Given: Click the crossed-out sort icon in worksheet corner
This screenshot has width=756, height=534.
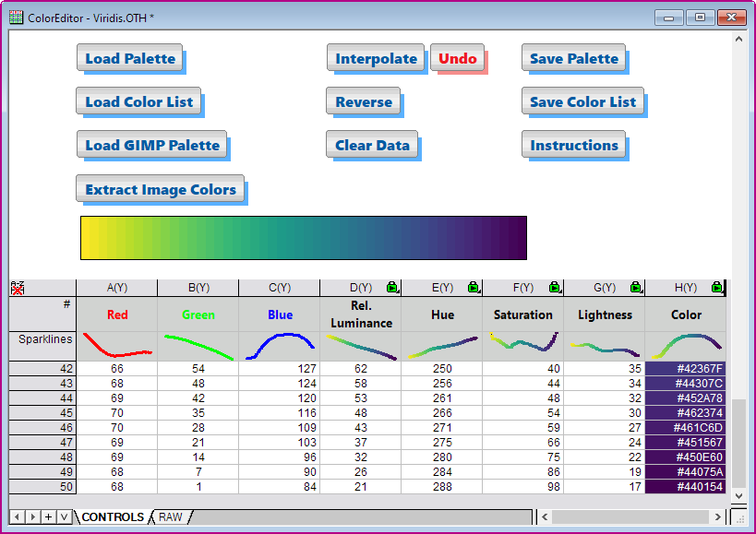Looking at the screenshot, I should (x=16, y=288).
